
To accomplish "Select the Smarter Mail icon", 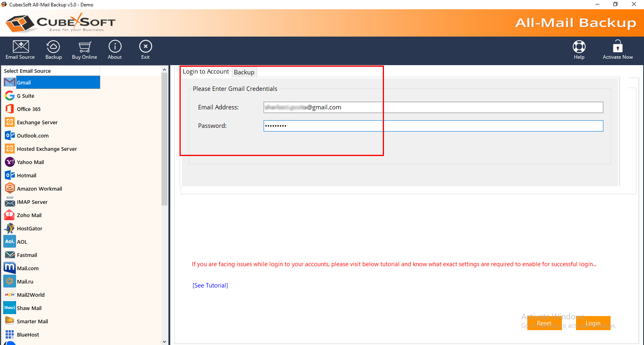I will click(10, 321).
